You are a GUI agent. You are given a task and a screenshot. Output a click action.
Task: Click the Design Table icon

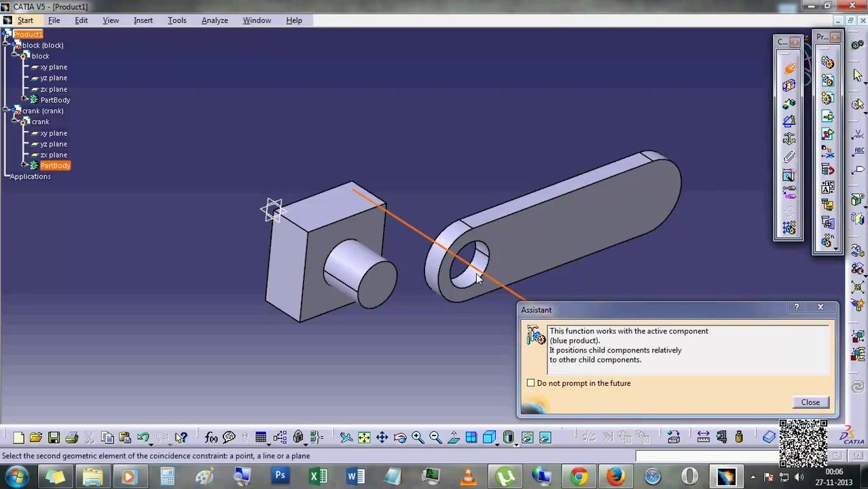(x=261, y=437)
